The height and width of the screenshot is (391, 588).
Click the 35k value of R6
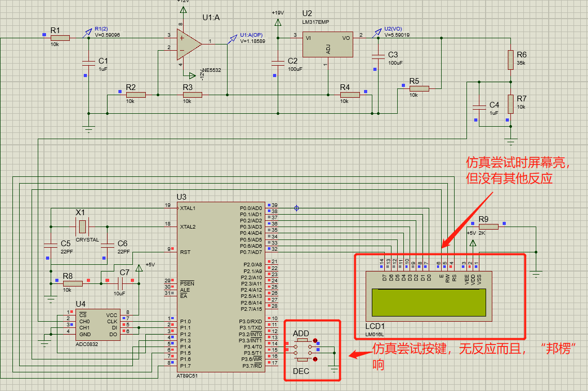521,63
